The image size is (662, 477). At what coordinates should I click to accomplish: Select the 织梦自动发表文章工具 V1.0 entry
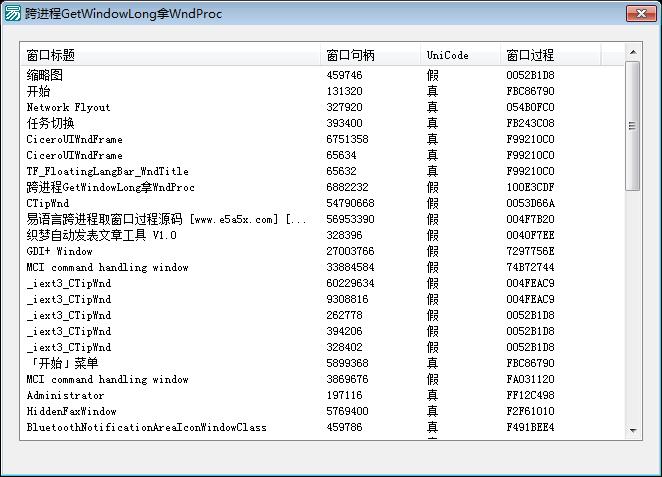[x=101, y=235]
